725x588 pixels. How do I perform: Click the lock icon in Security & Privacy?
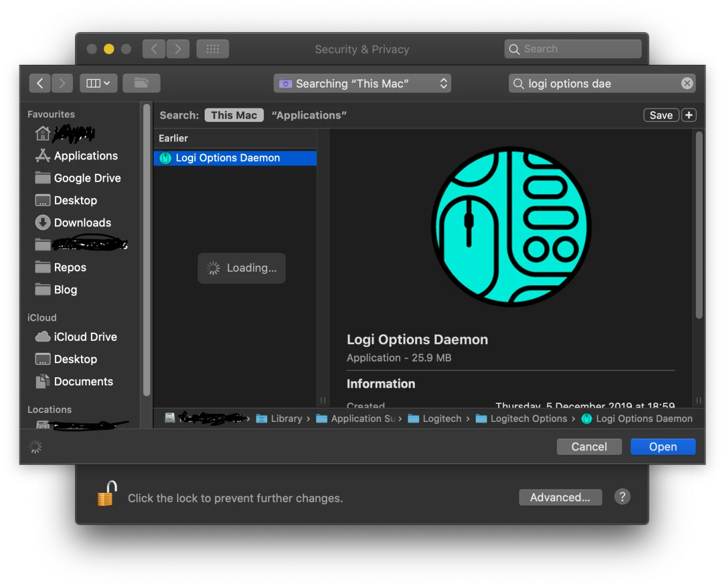(107, 494)
